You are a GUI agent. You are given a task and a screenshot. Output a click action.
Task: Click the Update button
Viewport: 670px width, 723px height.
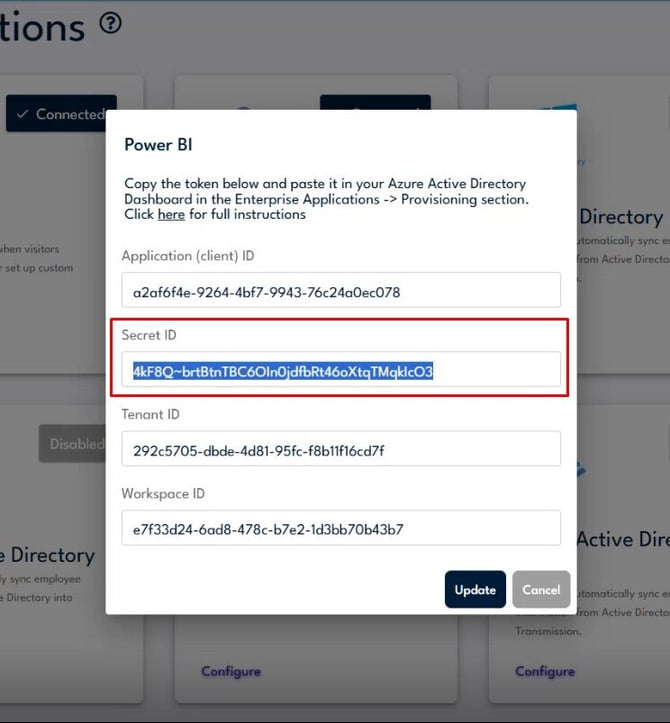click(475, 589)
